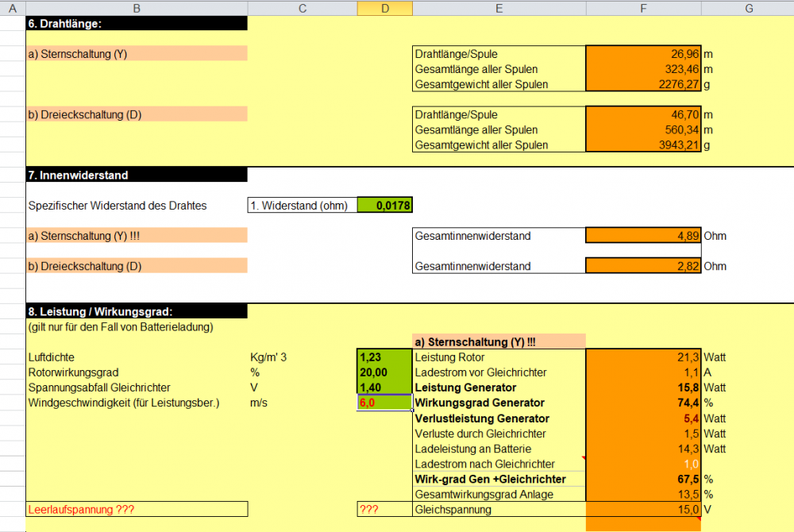Select the Luftdichte value 1,23 cell
The image size is (794, 532).
coord(385,357)
